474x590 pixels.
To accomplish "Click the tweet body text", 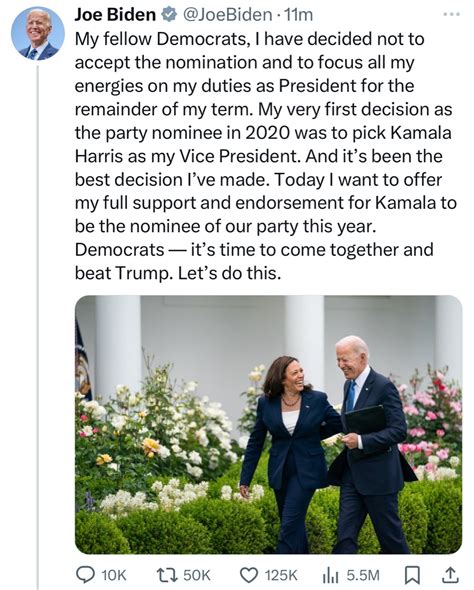I will coord(265,156).
